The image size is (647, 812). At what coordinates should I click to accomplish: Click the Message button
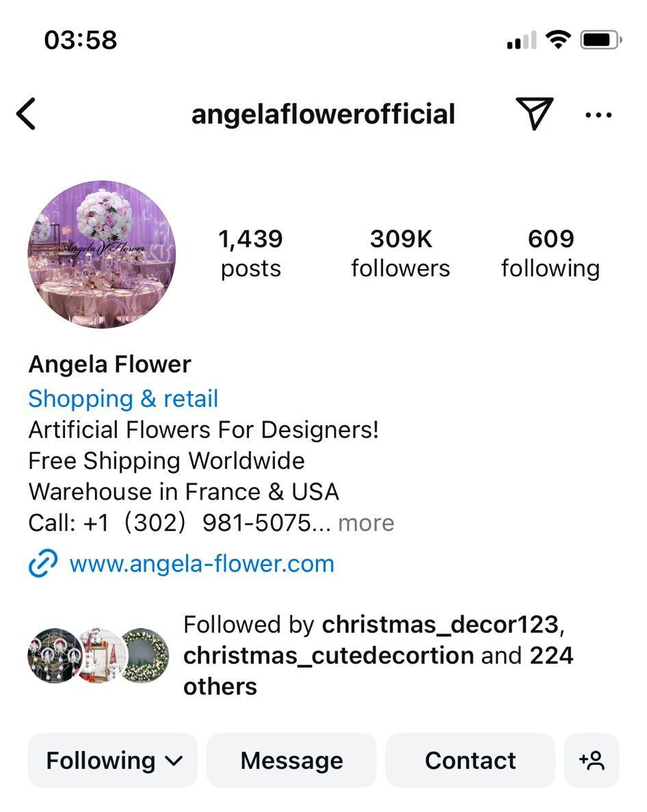coord(291,760)
